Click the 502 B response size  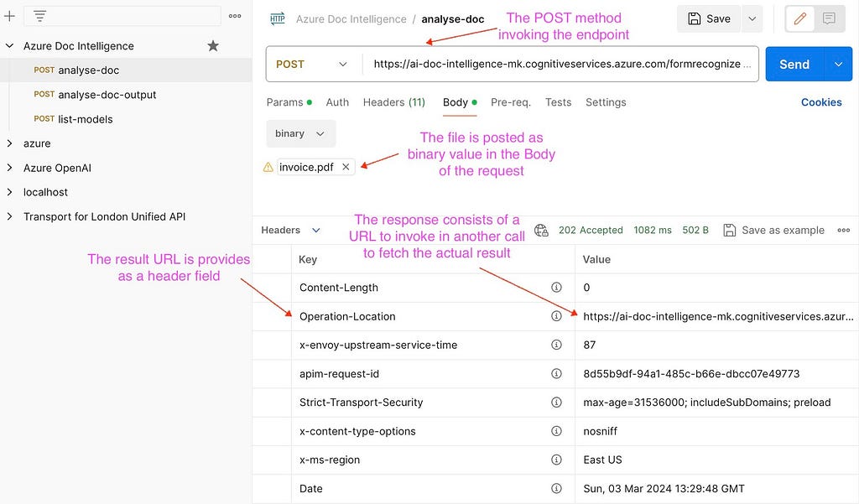tap(695, 230)
